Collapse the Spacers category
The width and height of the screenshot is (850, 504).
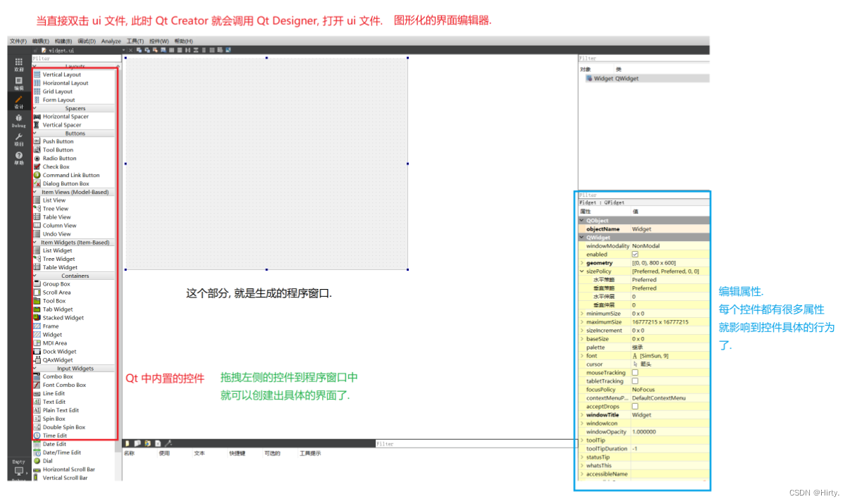point(35,109)
